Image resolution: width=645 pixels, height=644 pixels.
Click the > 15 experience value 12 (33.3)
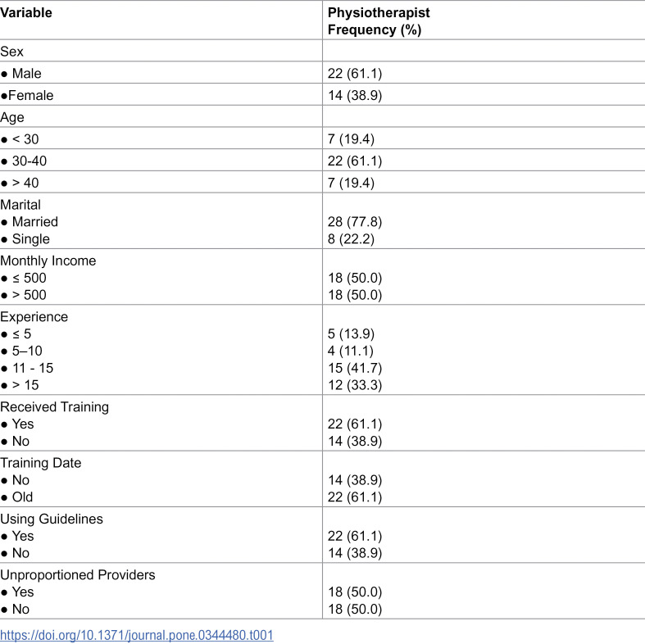coord(355,385)
